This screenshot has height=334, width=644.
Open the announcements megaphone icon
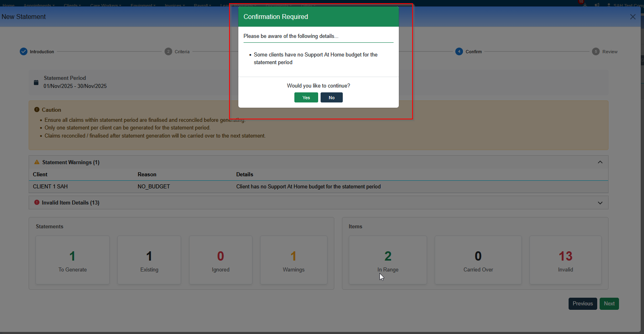pos(597,5)
